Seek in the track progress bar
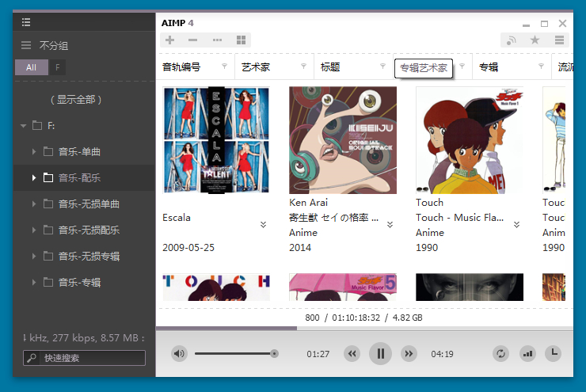This screenshot has width=586, height=392. pyautogui.click(x=364, y=328)
